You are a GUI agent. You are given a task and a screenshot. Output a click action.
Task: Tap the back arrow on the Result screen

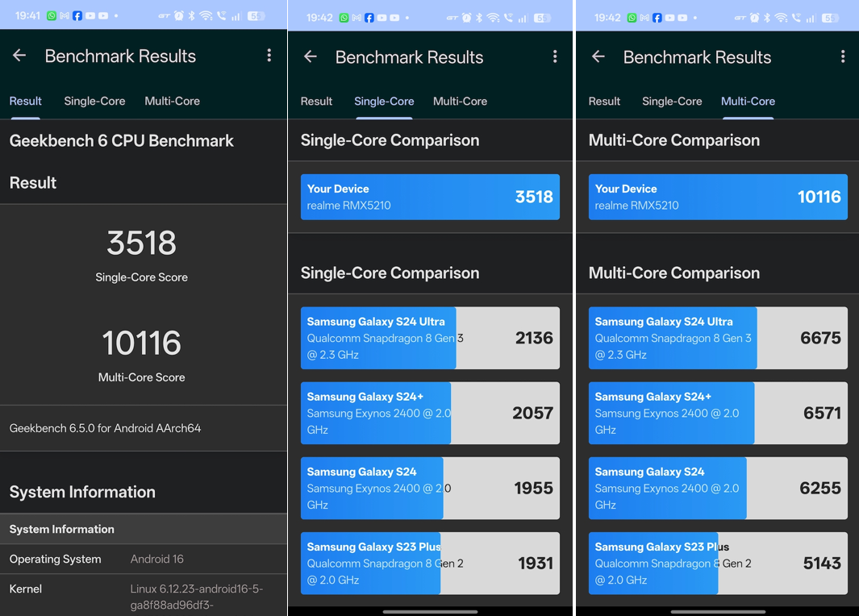pos(19,56)
